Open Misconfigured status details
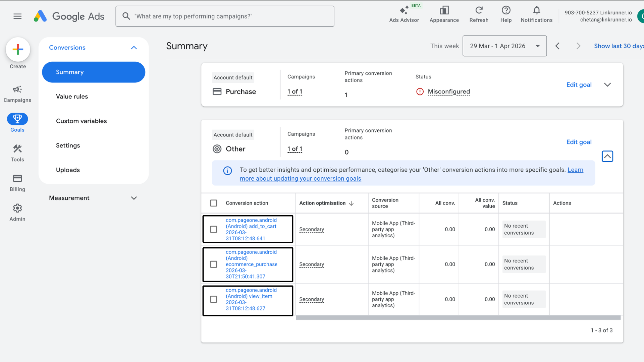The width and height of the screenshot is (644, 362). tap(448, 92)
